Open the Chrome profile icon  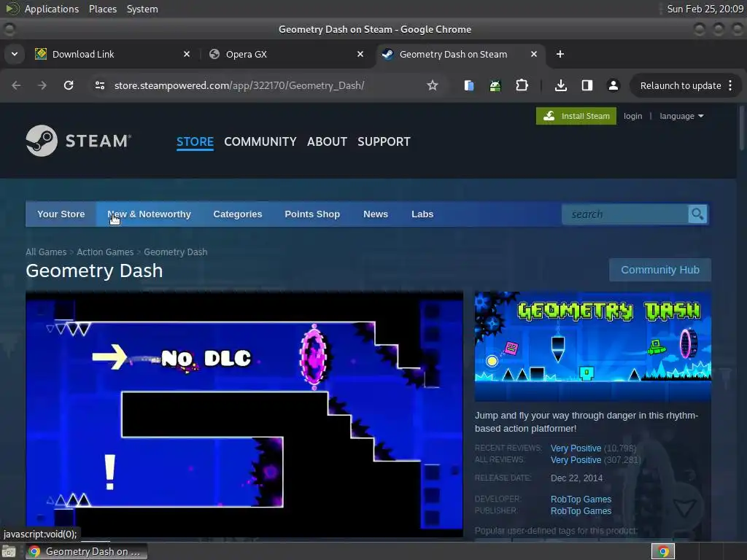613,86
